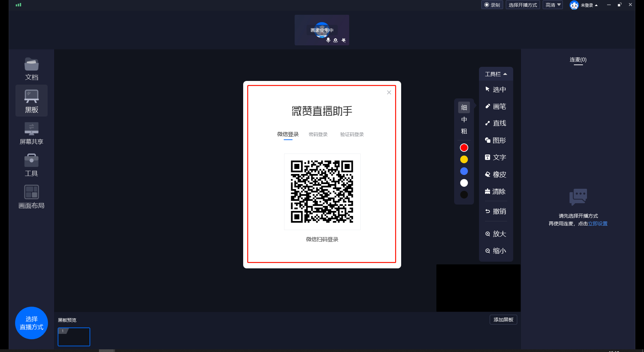Open 画面布局 layout settings
The width and height of the screenshot is (644, 352).
click(32, 197)
